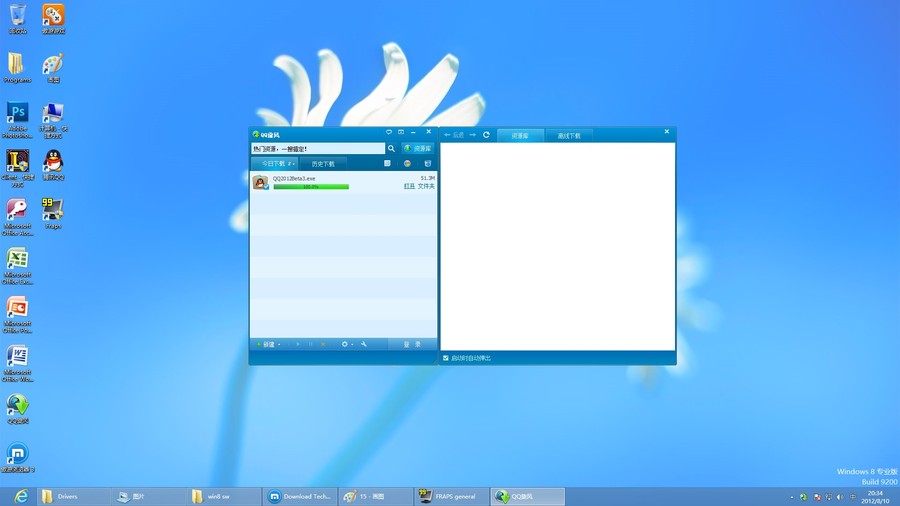This screenshot has width=900, height=506.
Task: Click the back arrow in the resource panel
Action: pyautogui.click(x=448, y=134)
